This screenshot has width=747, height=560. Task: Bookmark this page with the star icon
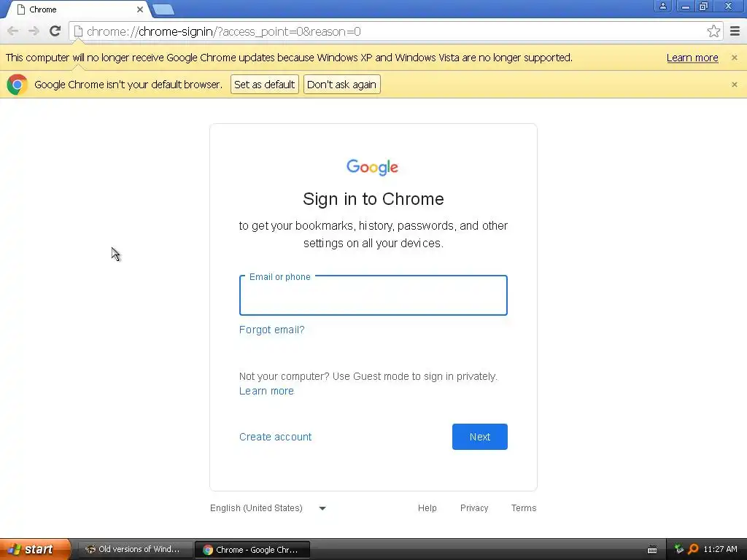(713, 31)
